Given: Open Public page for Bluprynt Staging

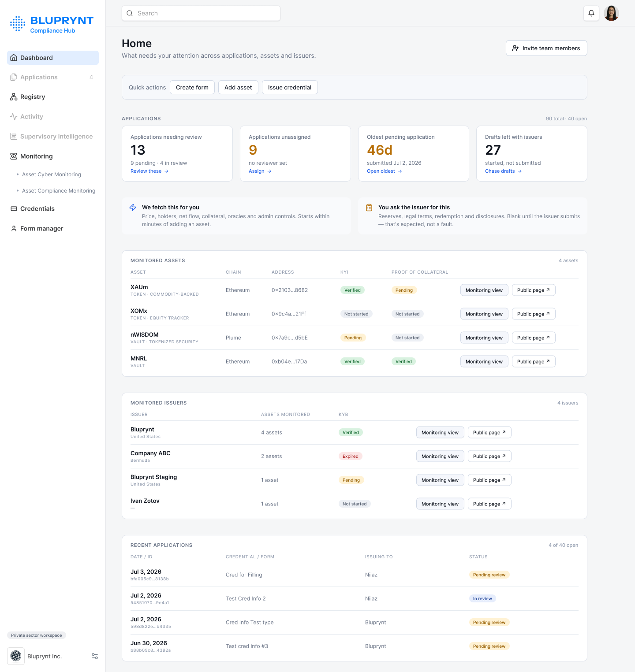Looking at the screenshot, I should click(x=489, y=480).
